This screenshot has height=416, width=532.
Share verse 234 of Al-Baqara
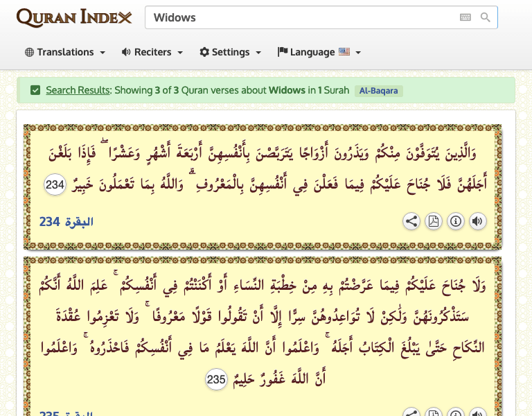click(411, 222)
